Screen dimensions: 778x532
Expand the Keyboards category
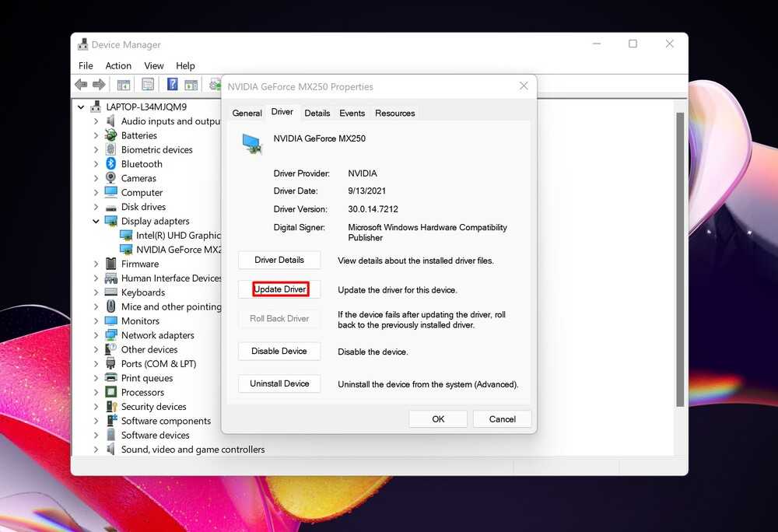tap(96, 293)
